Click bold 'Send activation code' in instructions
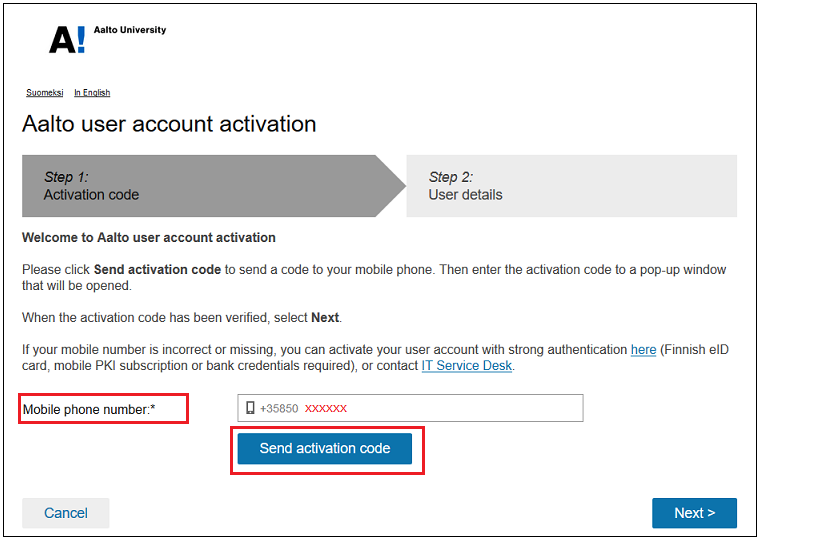827x541 pixels. coord(157,270)
